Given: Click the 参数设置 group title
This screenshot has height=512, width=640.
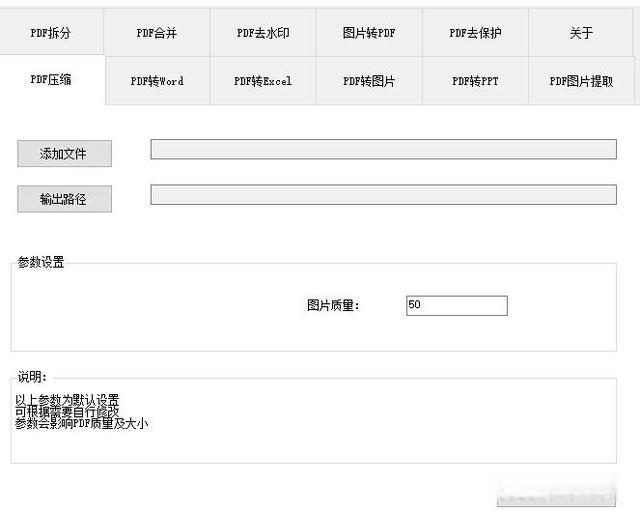Looking at the screenshot, I should point(41,263).
